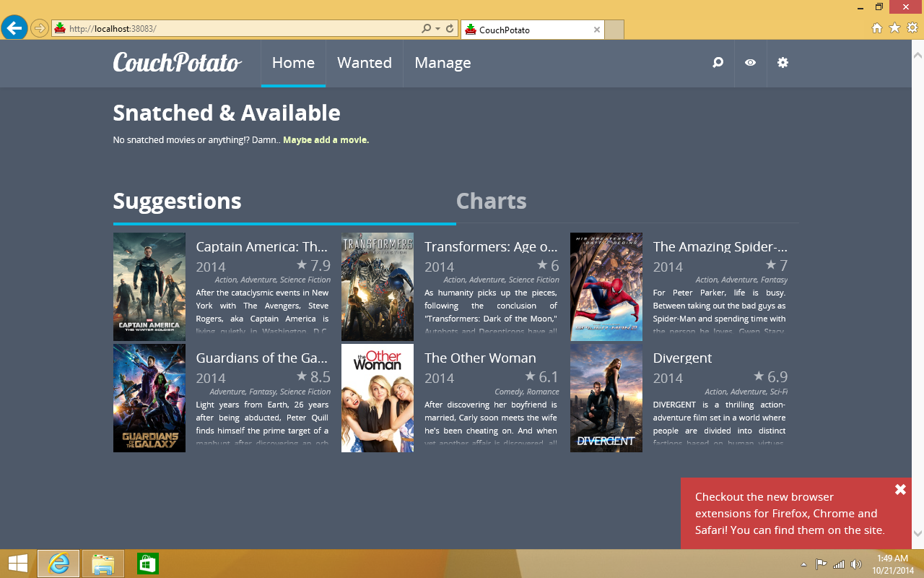Open The Amazing Spider- title

(720, 246)
